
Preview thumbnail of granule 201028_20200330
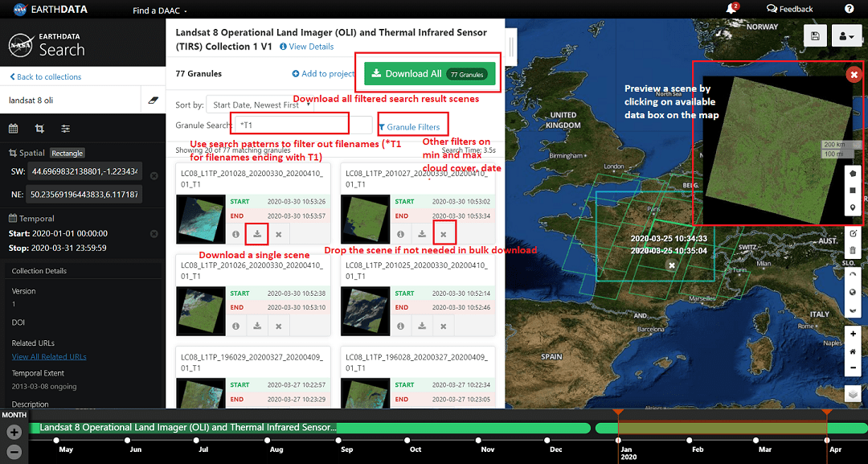point(200,219)
